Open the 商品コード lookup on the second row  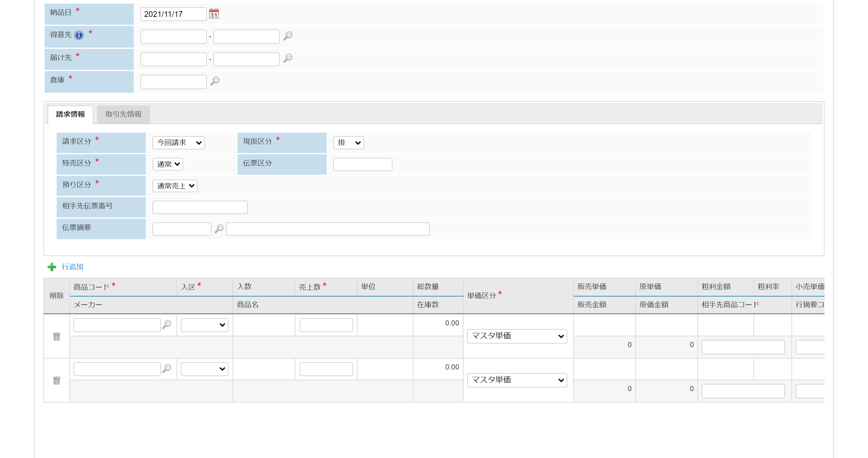pos(167,369)
